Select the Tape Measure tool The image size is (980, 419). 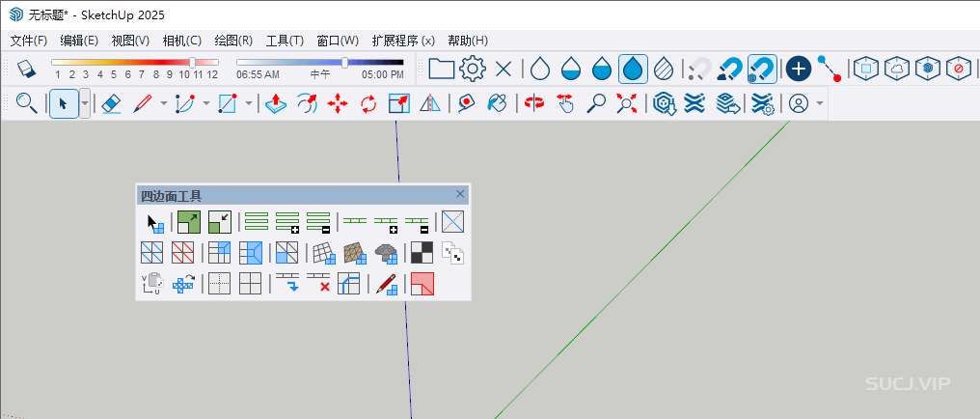pyautogui.click(x=466, y=103)
